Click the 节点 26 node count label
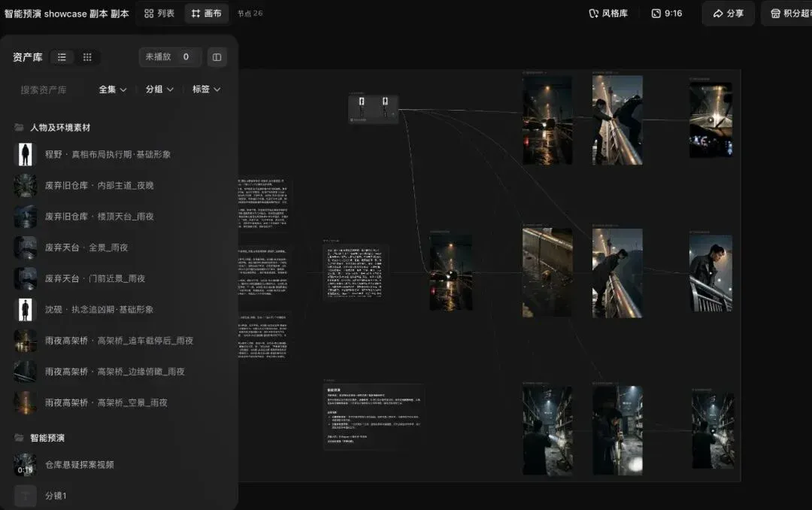Screen dimensions: 812x510 [250, 14]
